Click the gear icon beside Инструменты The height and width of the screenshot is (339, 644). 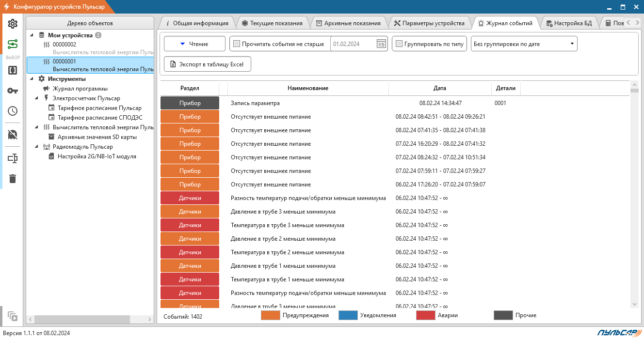[x=42, y=79]
